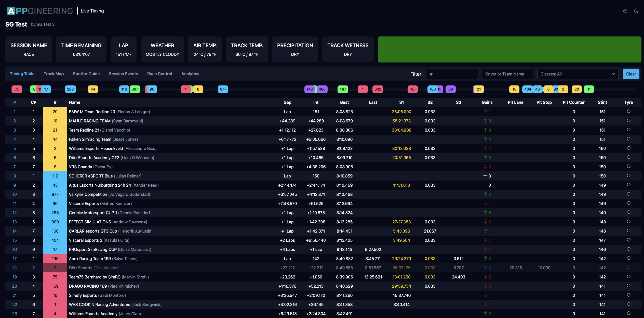This screenshot has width=644, height=318.
Task: Click the tyre icon on the VRS Coanda row
Action: 628,167
